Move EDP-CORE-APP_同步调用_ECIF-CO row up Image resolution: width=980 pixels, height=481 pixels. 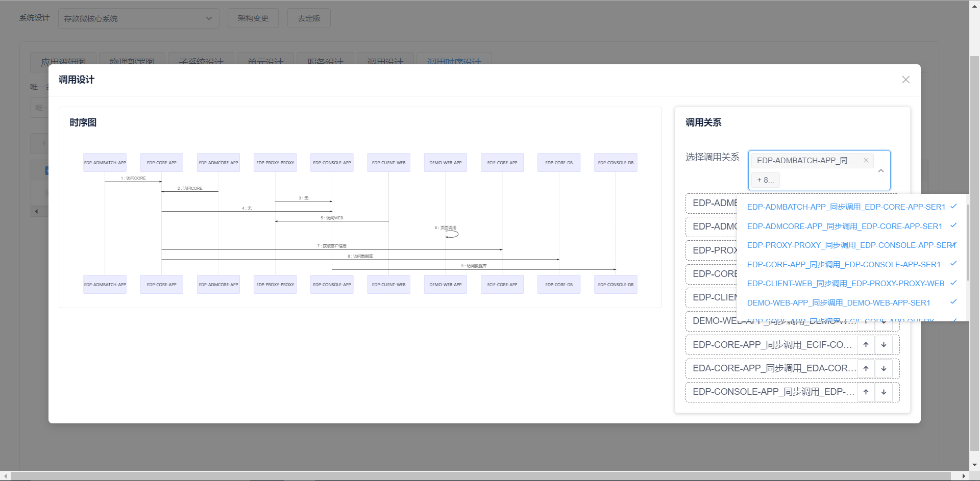point(866,345)
